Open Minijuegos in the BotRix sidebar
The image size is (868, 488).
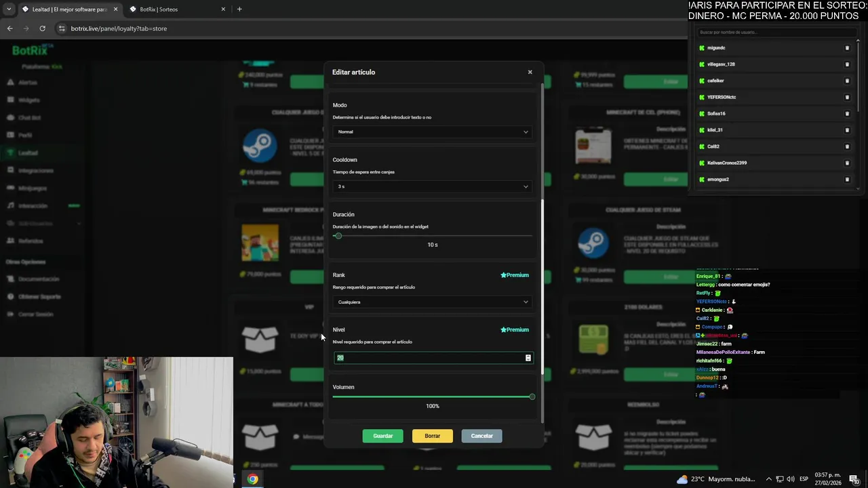point(33,188)
